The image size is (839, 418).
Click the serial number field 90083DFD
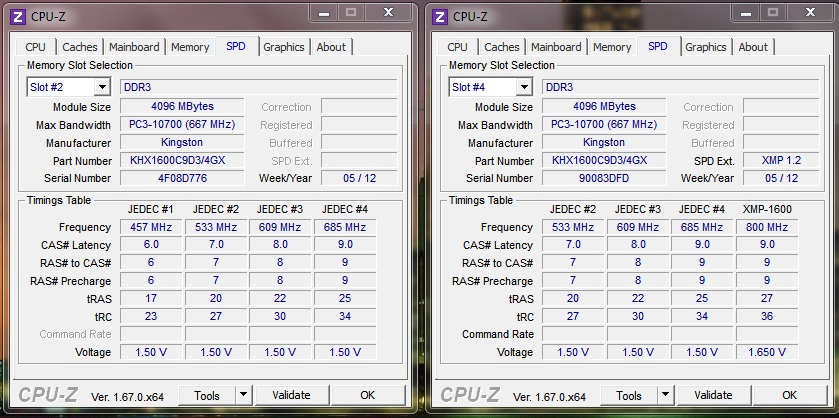click(604, 178)
